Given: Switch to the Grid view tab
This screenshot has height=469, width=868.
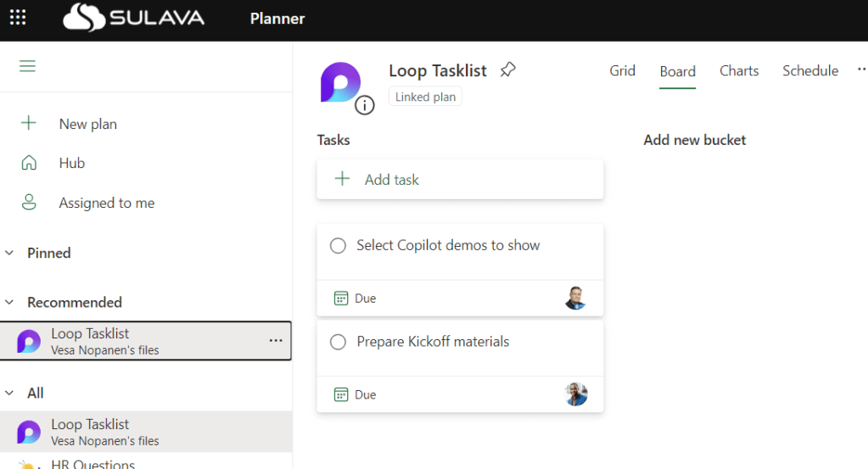Looking at the screenshot, I should coord(622,71).
